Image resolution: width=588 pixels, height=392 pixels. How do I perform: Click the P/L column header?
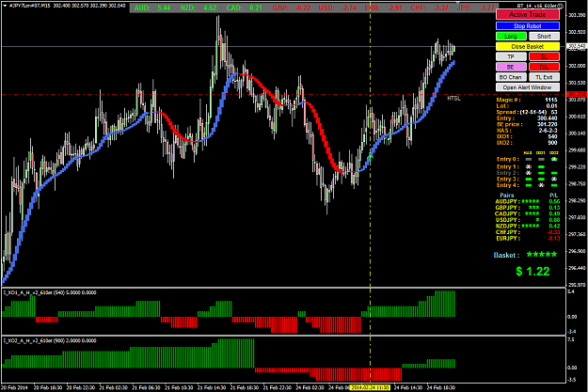tap(553, 196)
